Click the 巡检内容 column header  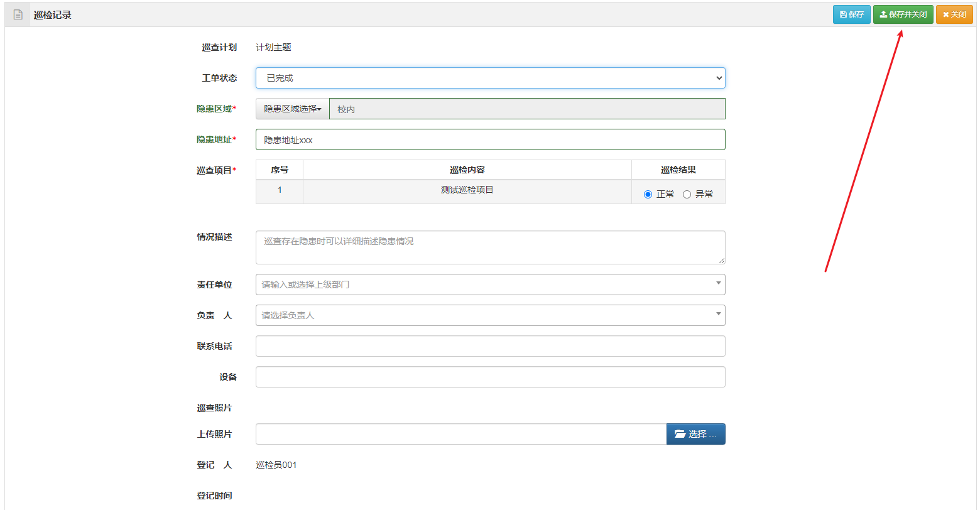[467, 170]
